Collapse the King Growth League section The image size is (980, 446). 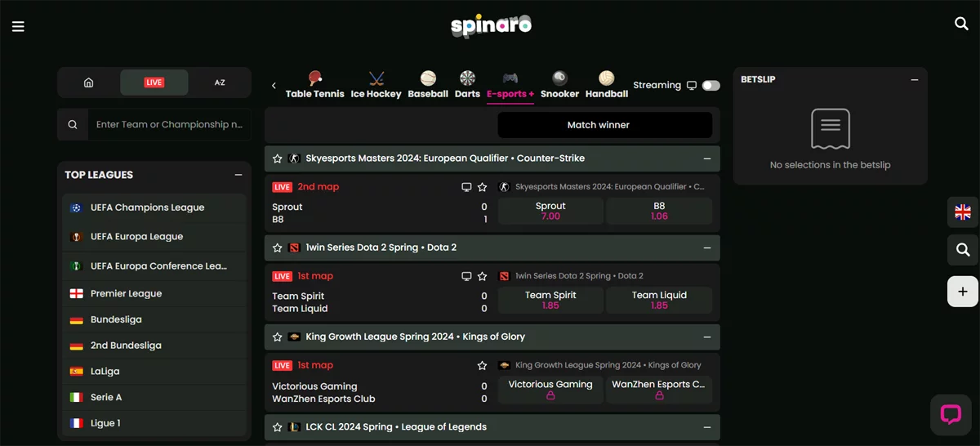coord(707,337)
